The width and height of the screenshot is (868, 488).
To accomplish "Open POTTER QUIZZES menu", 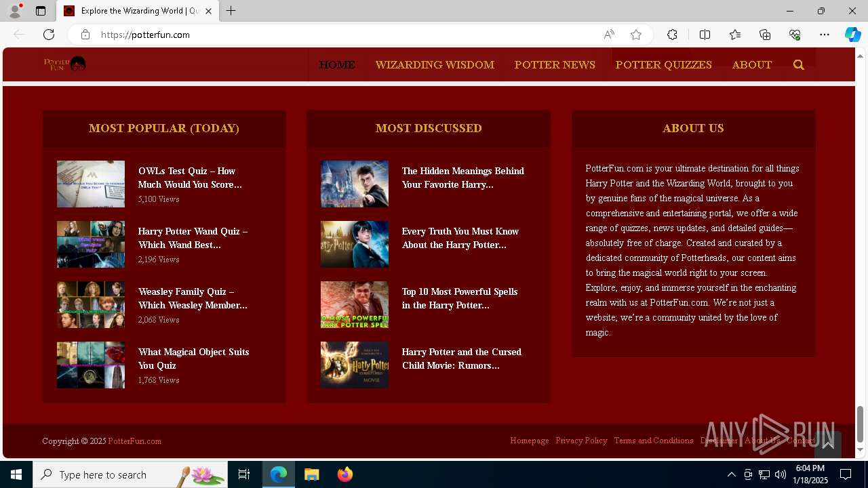I will (664, 65).
